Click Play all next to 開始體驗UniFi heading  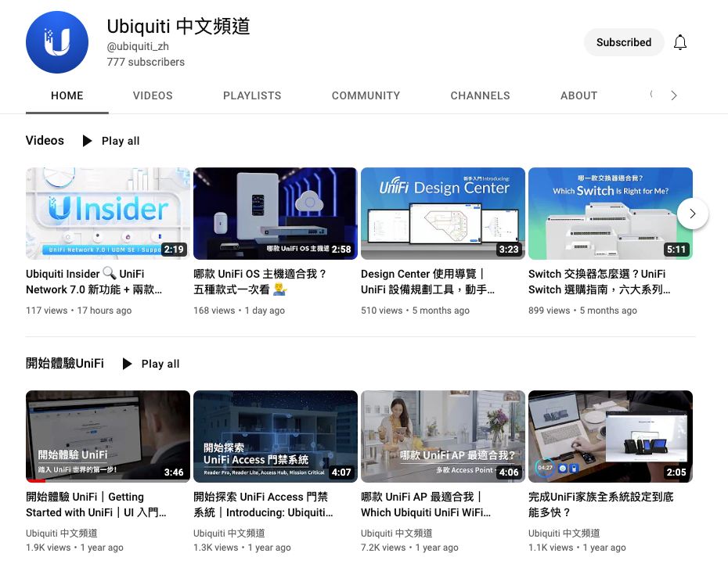pos(151,364)
